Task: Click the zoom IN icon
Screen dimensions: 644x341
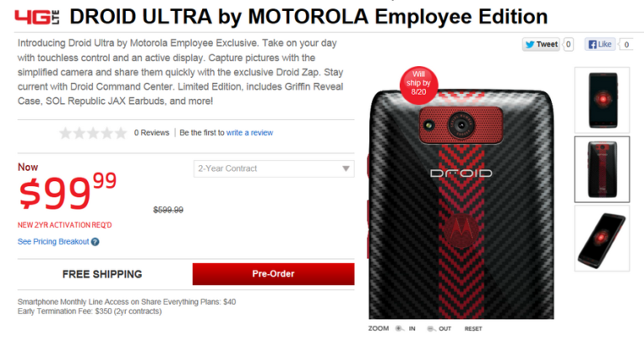Action: tap(399, 328)
